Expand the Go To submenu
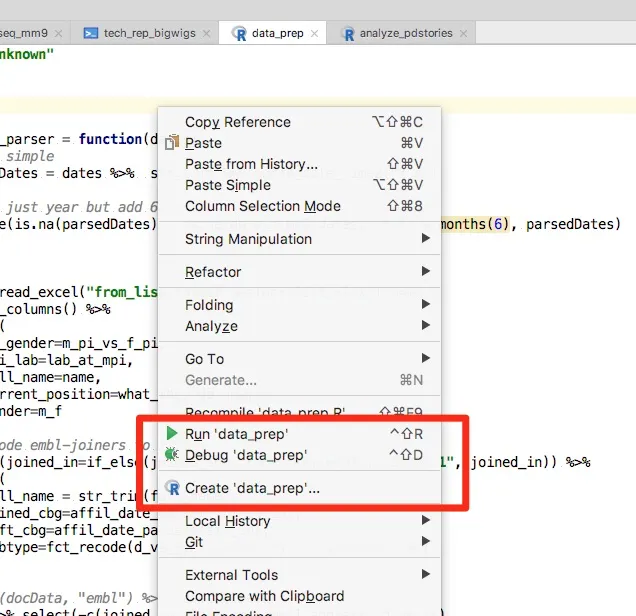Image resolution: width=636 pixels, height=616 pixels. pyautogui.click(x=299, y=359)
